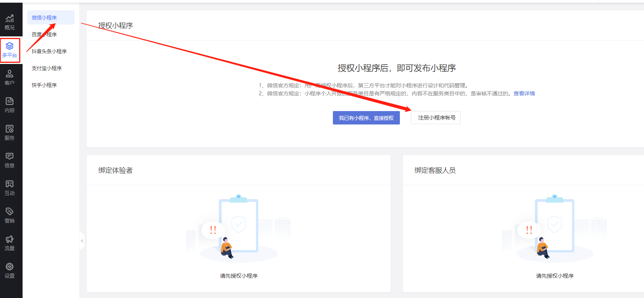Click the 授权小程序 panel heading

click(116, 26)
